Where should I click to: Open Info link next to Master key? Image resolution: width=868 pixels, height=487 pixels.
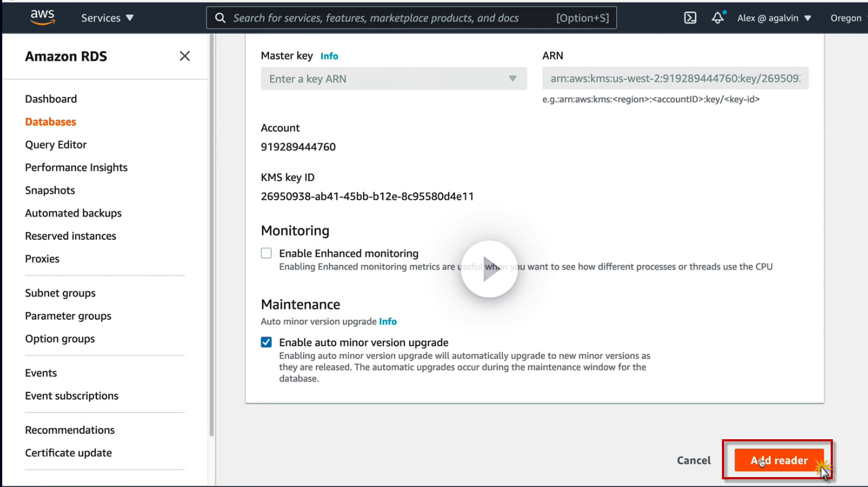[329, 56]
